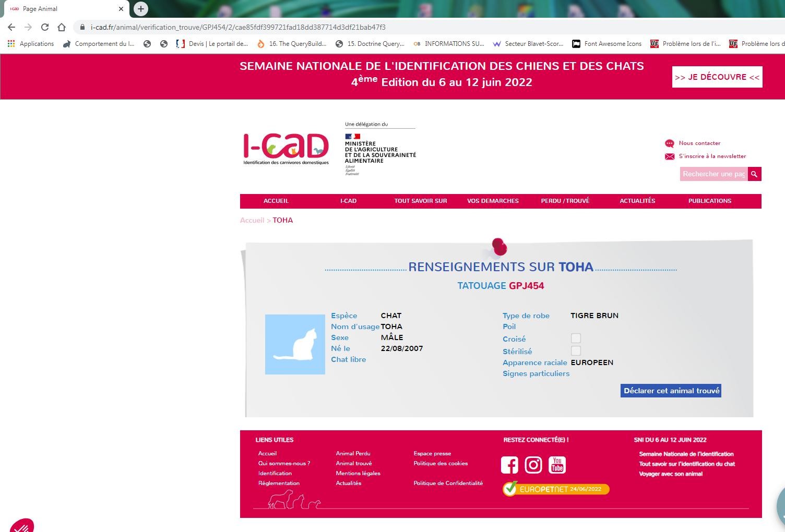Select the ACTUALITÉS menu item
The image size is (785, 532).
click(637, 201)
